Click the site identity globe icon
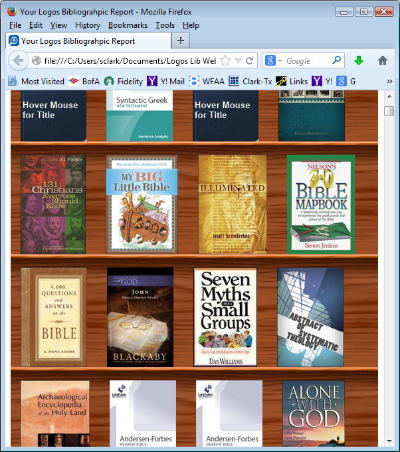The image size is (400, 452). pos(36,61)
